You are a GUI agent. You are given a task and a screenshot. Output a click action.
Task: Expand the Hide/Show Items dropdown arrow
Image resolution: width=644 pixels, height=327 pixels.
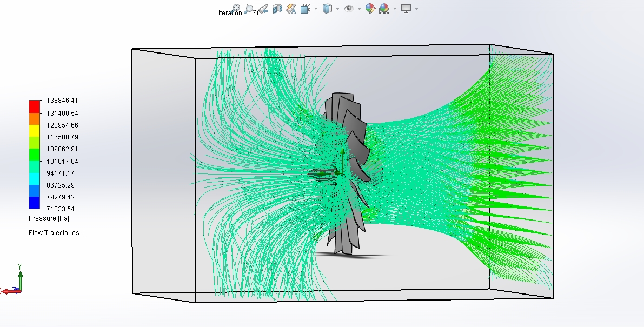pyautogui.click(x=360, y=9)
